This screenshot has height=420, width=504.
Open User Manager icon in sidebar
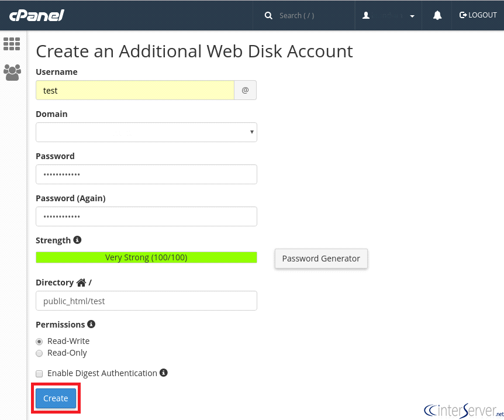click(x=12, y=73)
